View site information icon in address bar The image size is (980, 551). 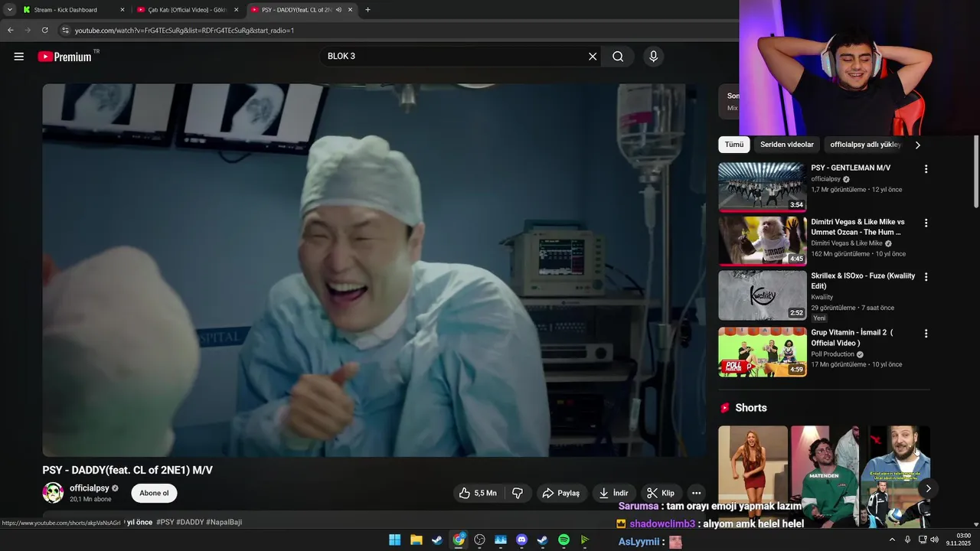coord(66,30)
